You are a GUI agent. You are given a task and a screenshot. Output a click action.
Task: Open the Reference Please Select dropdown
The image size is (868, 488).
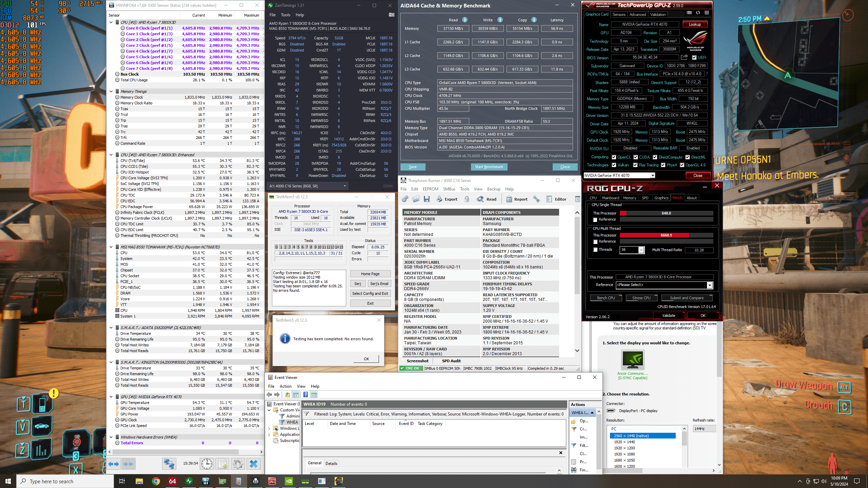709,285
